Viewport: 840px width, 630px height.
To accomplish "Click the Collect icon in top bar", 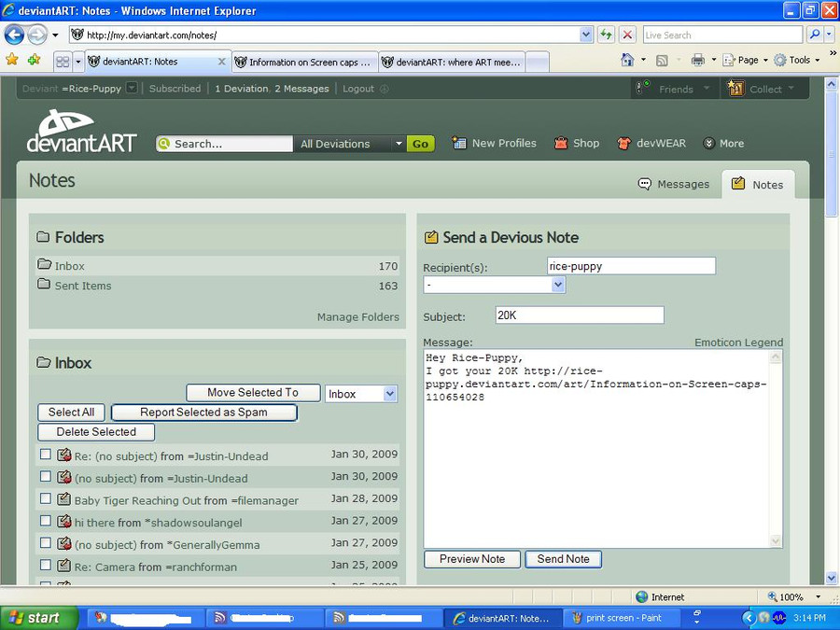I will click(x=735, y=88).
